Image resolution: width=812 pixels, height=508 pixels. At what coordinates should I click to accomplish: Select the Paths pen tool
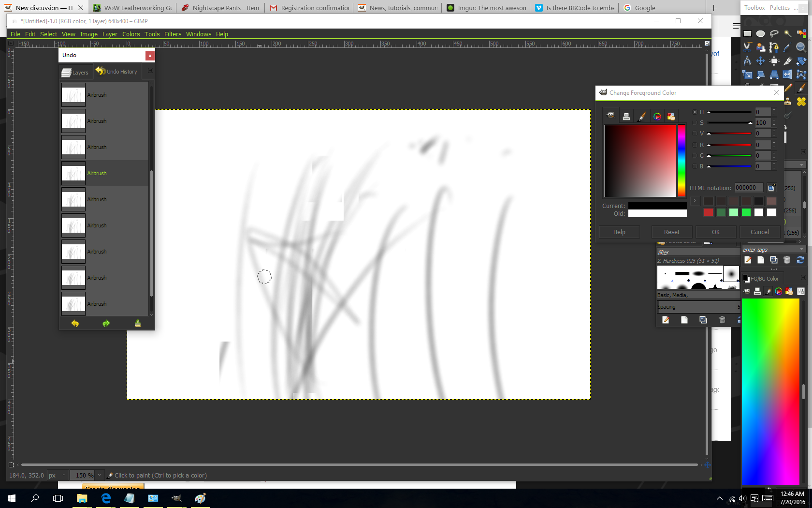point(774,47)
